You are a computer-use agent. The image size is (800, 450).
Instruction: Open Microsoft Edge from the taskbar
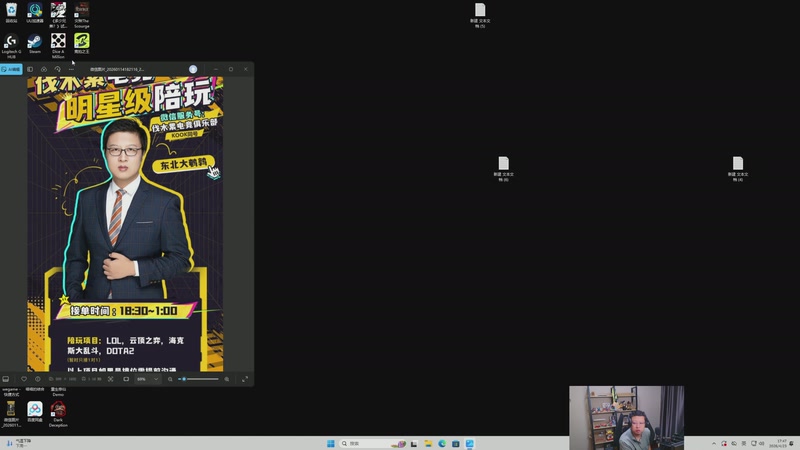(x=442, y=443)
